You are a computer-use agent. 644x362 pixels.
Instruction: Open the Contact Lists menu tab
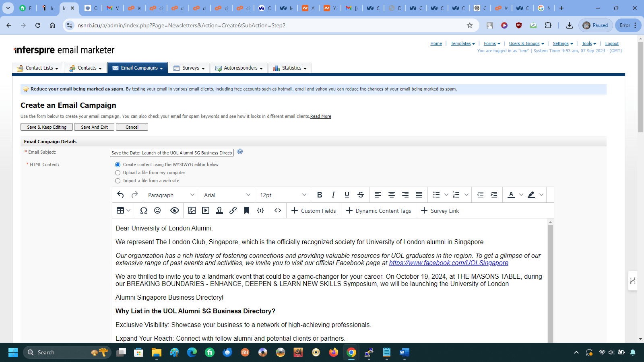38,68
